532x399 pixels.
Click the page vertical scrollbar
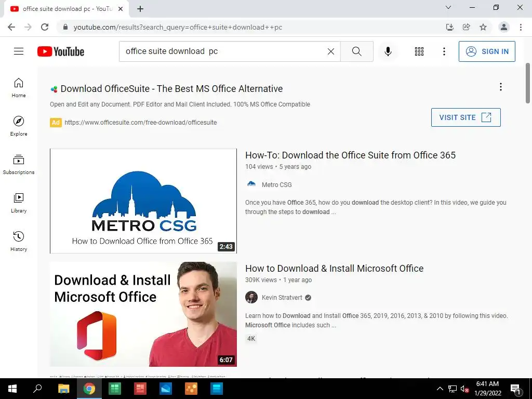point(528,83)
